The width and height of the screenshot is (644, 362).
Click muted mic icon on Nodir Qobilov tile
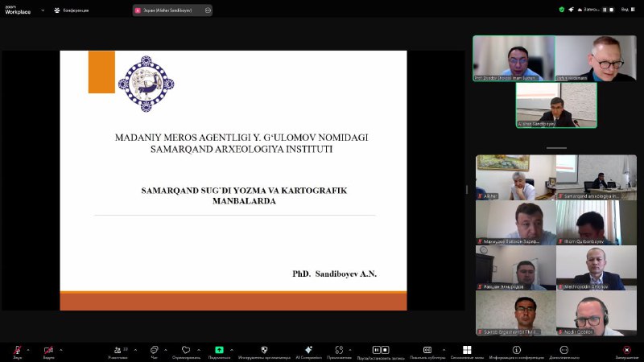click(x=560, y=331)
